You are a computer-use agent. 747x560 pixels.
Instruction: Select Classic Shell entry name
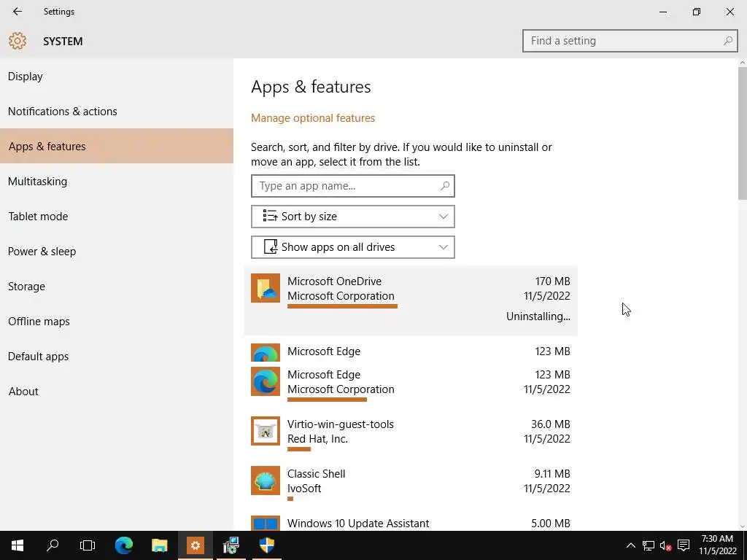coord(317,474)
